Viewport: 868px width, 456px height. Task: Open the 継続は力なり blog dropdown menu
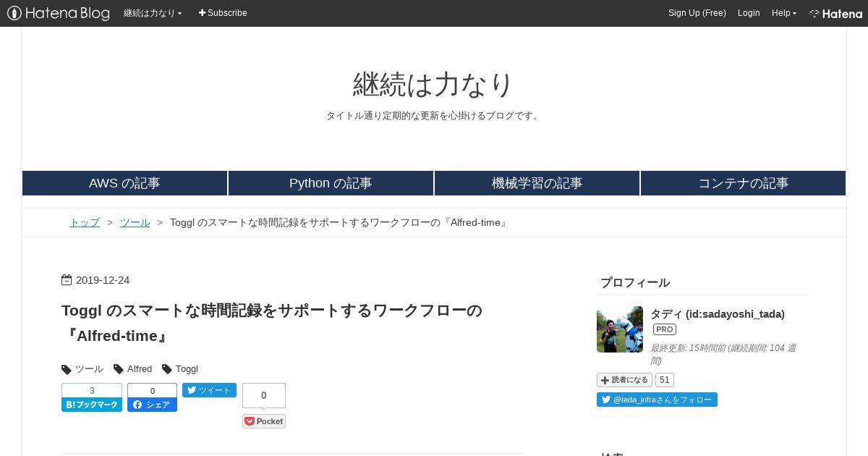pos(153,13)
